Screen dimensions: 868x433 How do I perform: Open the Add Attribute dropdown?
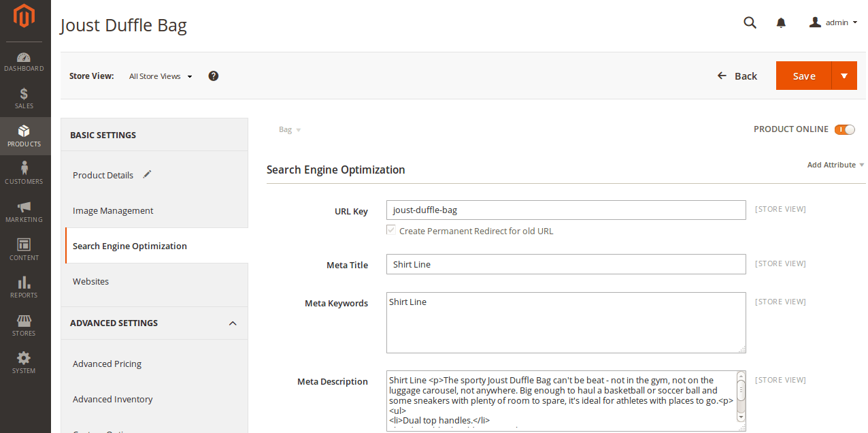pos(835,165)
